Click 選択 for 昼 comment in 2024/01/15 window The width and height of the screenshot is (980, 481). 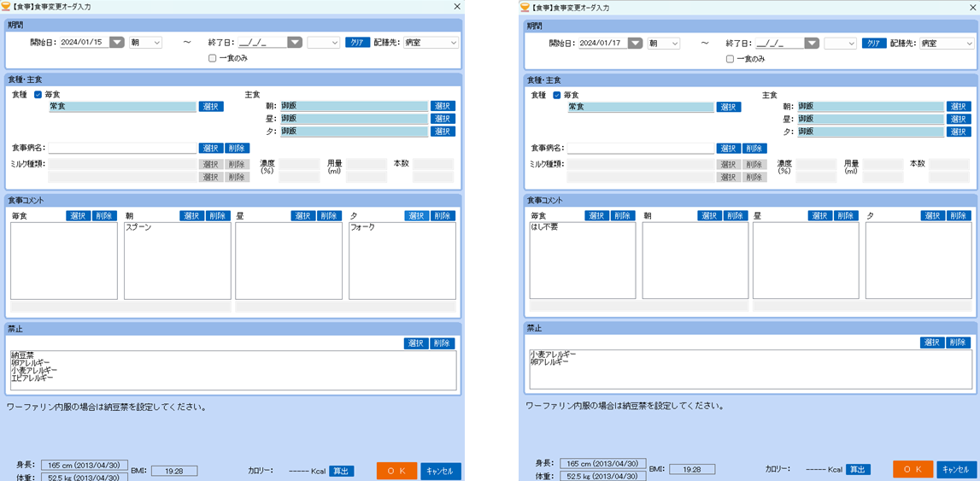click(303, 215)
